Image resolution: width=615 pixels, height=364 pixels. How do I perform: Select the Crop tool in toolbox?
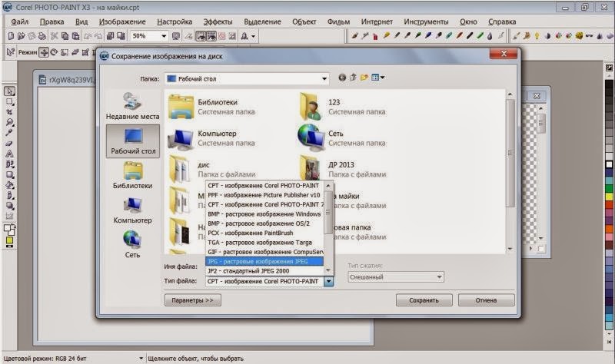point(10,112)
